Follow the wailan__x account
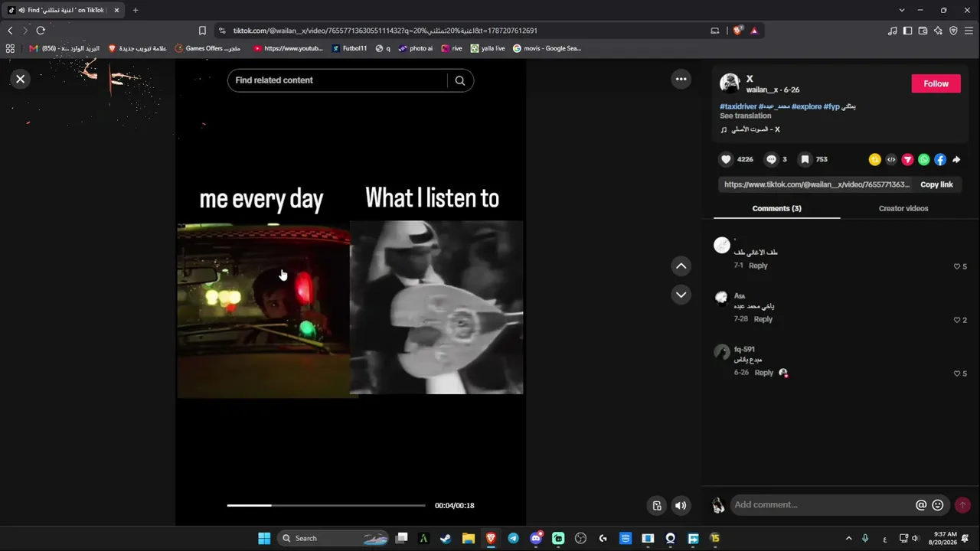Screen dimensions: 980x551 click(x=936, y=84)
